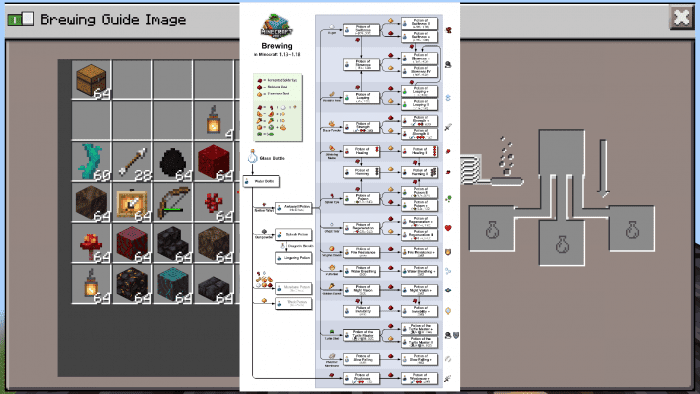700x394 pixels.
Task: Click the middle potion bottle slot
Action: [562, 243]
